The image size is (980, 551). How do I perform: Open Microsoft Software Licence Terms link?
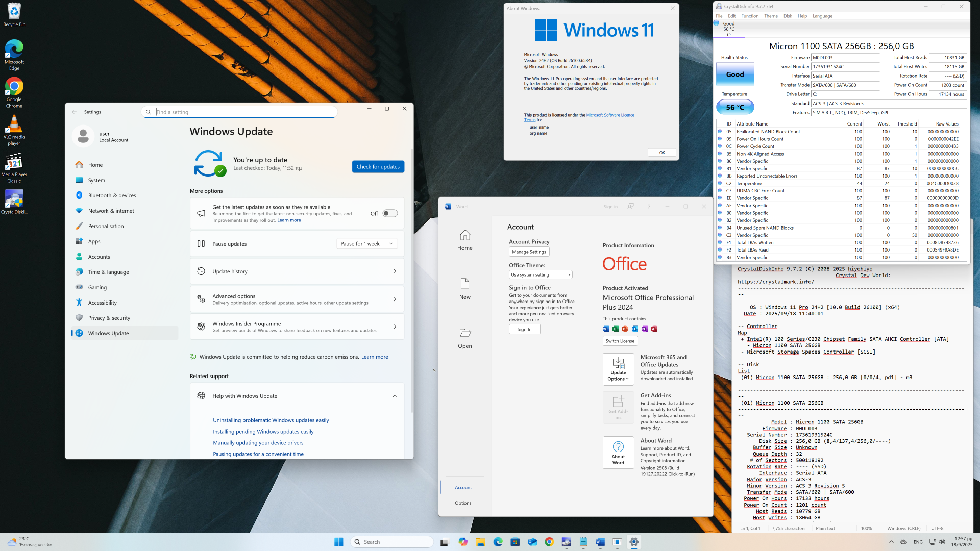point(610,115)
